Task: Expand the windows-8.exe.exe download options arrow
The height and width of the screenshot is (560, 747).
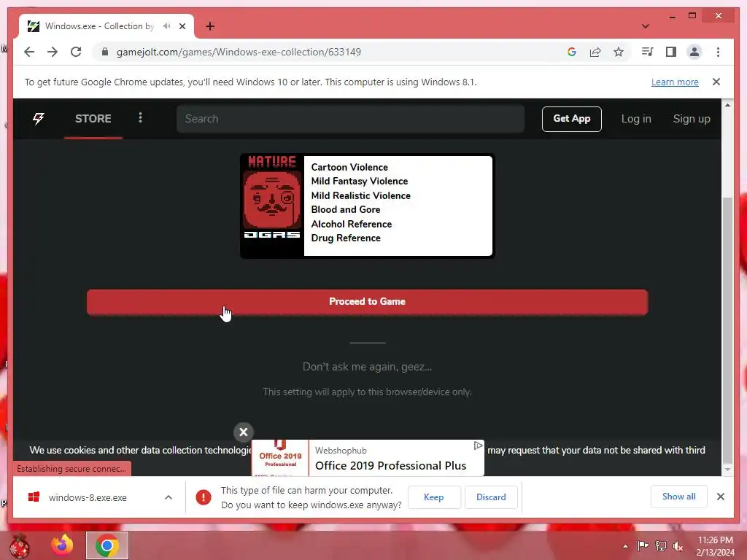Action: (169, 497)
